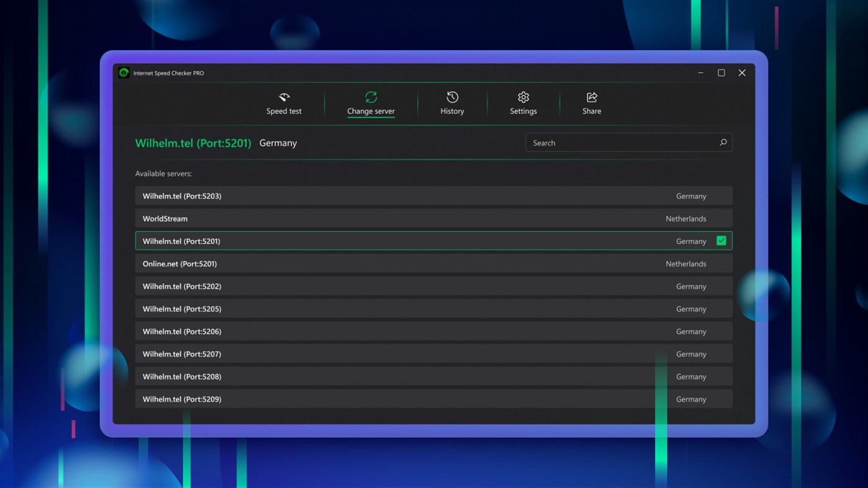Switch to the Speed test tab label
Image resolution: width=868 pixels, height=488 pixels.
coord(284,112)
